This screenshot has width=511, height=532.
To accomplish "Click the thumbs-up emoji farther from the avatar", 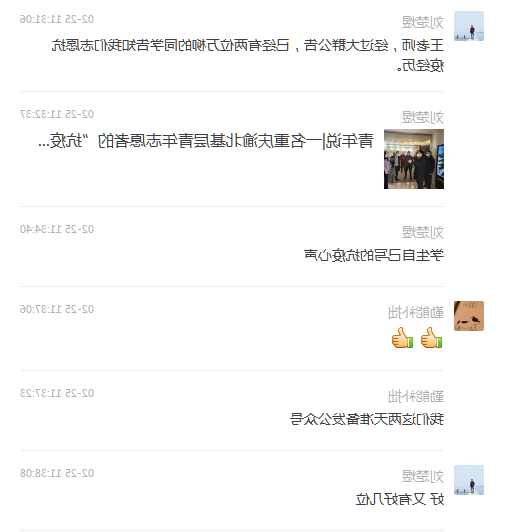I will (x=402, y=338).
